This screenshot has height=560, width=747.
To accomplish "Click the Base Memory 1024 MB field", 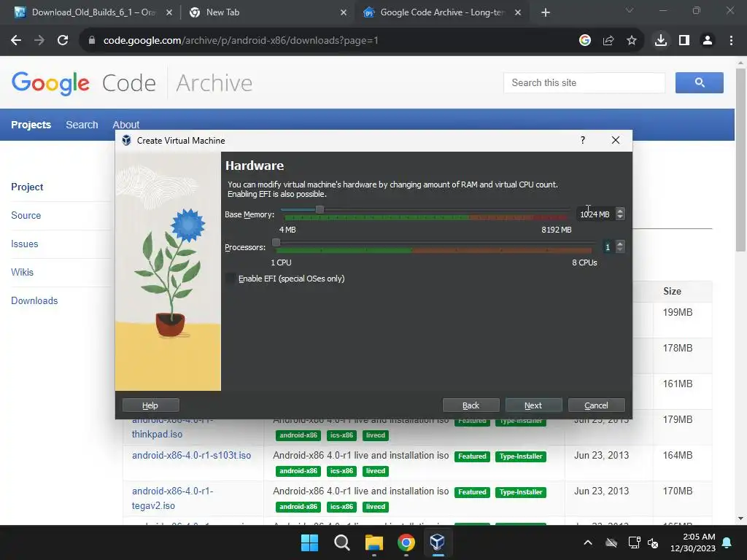I will 595,214.
